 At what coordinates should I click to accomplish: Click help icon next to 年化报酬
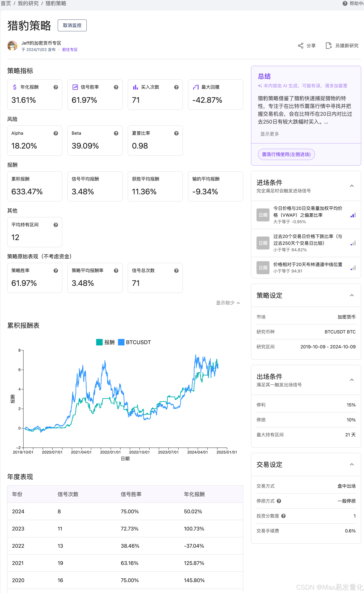[56, 87]
